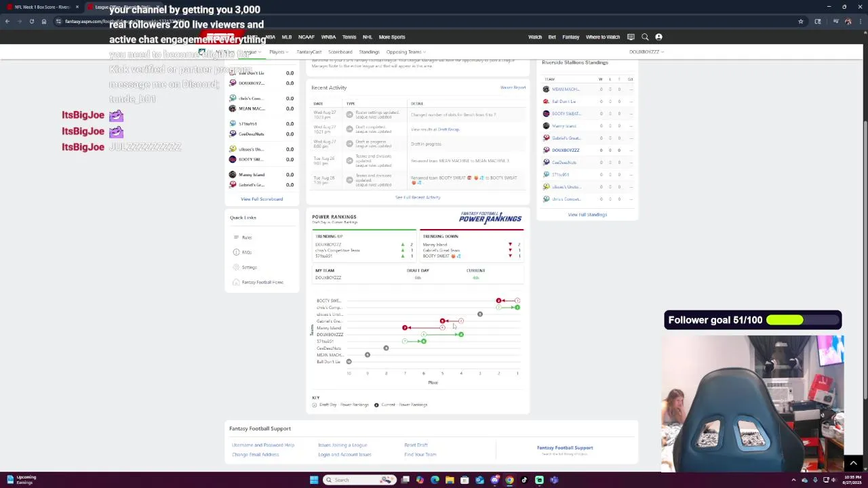868x488 pixels.
Task: Show hidden icons in the system tray
Action: (793, 480)
